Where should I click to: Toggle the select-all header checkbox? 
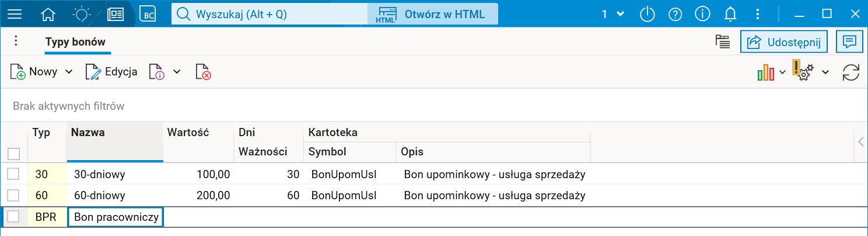[x=13, y=154]
